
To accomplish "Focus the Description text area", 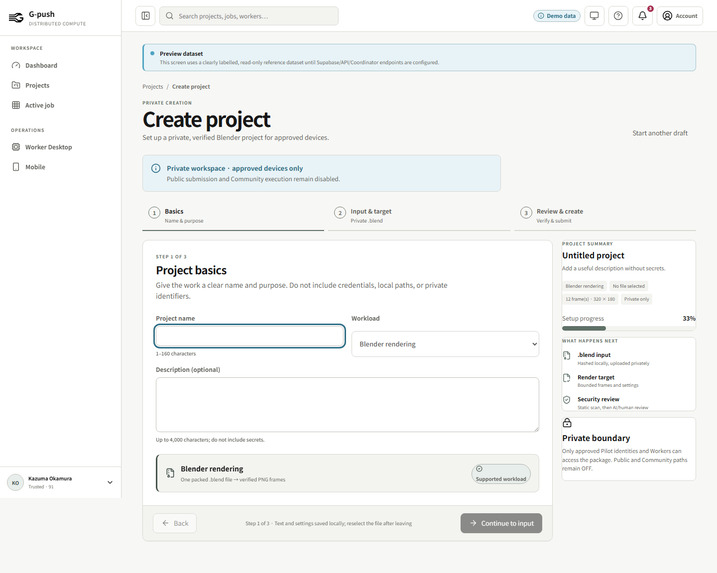I will click(347, 404).
